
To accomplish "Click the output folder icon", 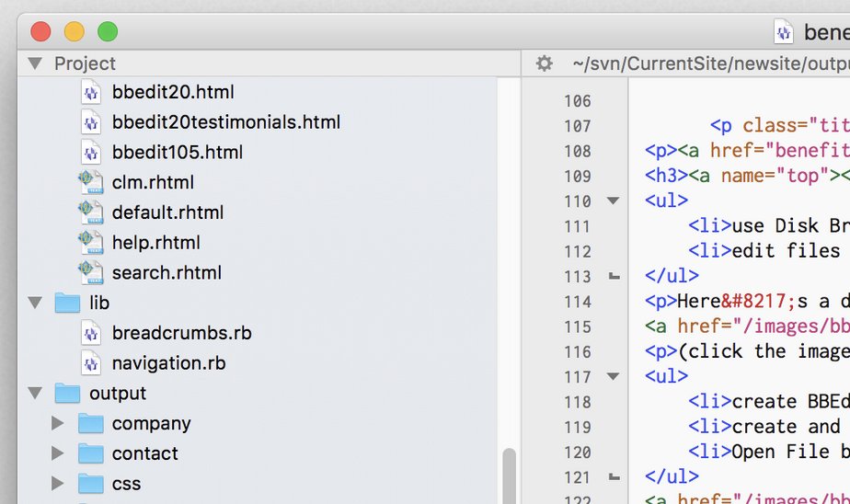I will pyautogui.click(x=68, y=393).
